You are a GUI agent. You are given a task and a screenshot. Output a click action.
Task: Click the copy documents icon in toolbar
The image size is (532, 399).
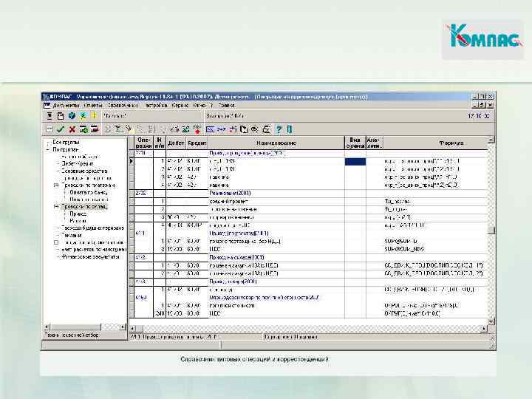tap(244, 129)
